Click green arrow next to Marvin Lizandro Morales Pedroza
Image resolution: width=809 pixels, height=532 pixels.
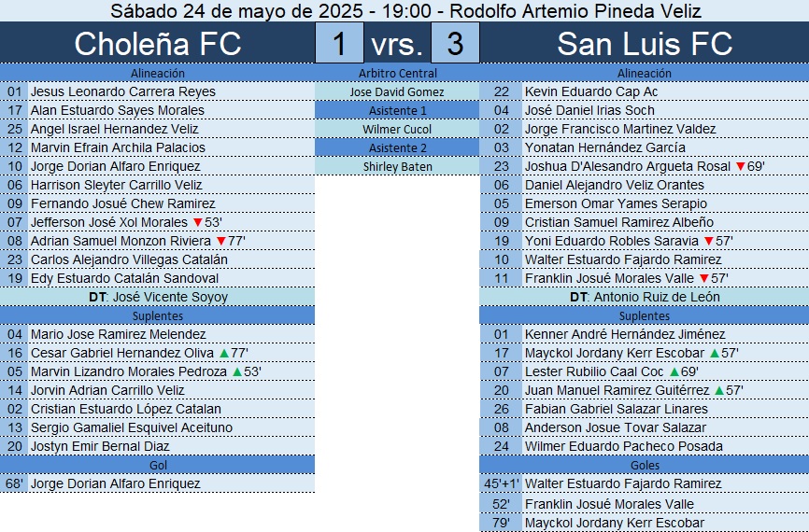[x=237, y=371]
